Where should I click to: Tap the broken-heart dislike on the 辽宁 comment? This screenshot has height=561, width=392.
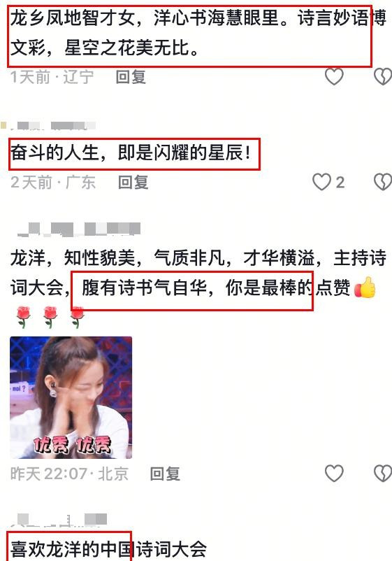383,76
